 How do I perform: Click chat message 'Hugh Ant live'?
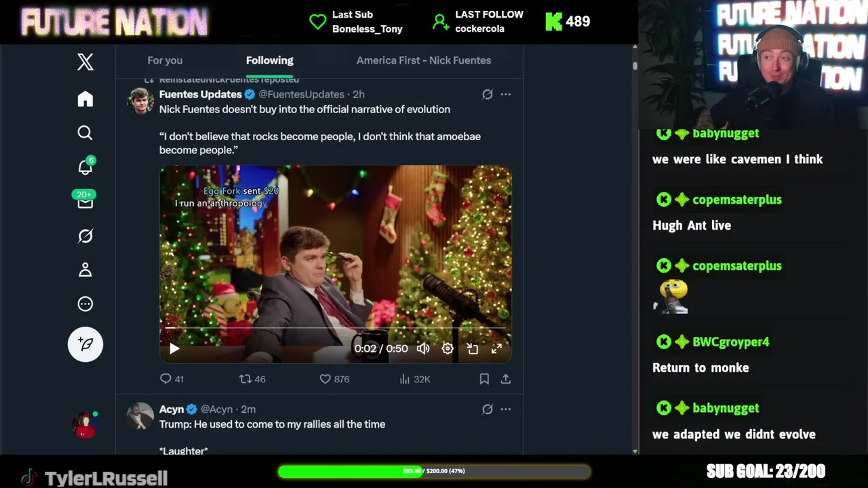point(692,226)
